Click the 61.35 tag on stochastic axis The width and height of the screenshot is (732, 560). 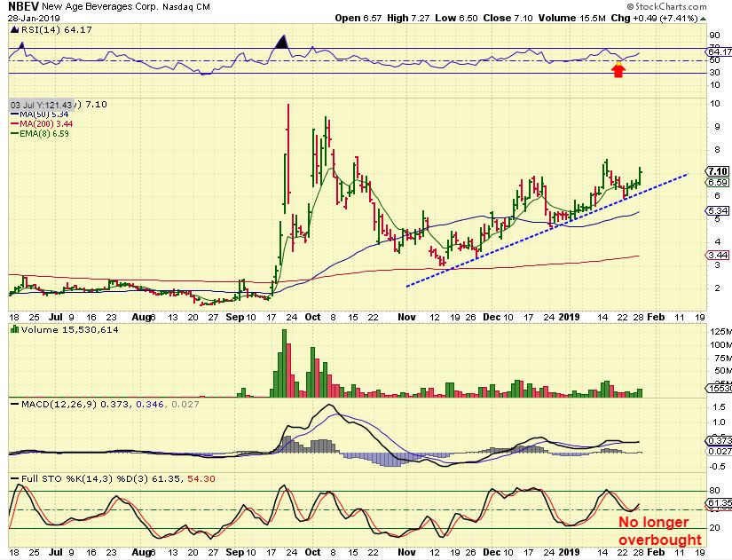click(720, 503)
